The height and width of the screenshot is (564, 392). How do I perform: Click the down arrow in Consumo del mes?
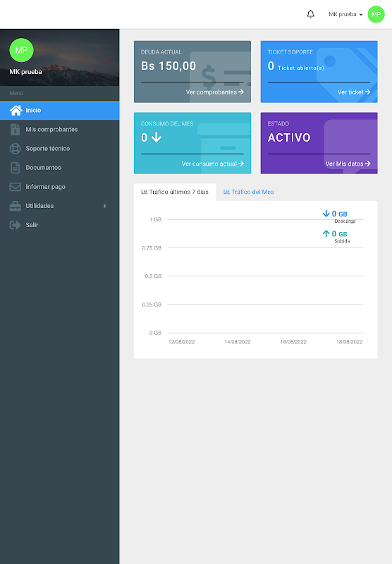[157, 137]
